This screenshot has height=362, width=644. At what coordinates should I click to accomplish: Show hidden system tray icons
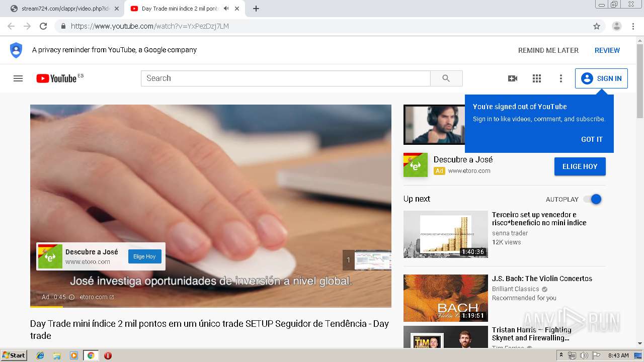coord(561,355)
